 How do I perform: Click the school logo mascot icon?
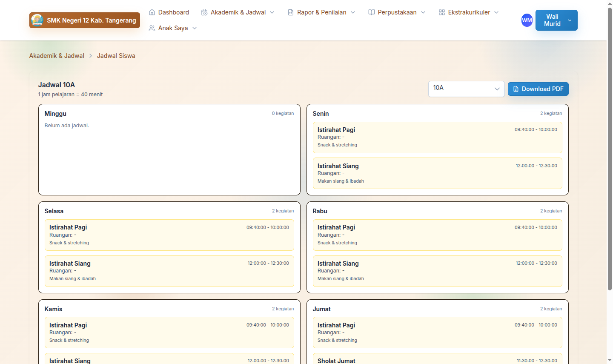coord(37,20)
